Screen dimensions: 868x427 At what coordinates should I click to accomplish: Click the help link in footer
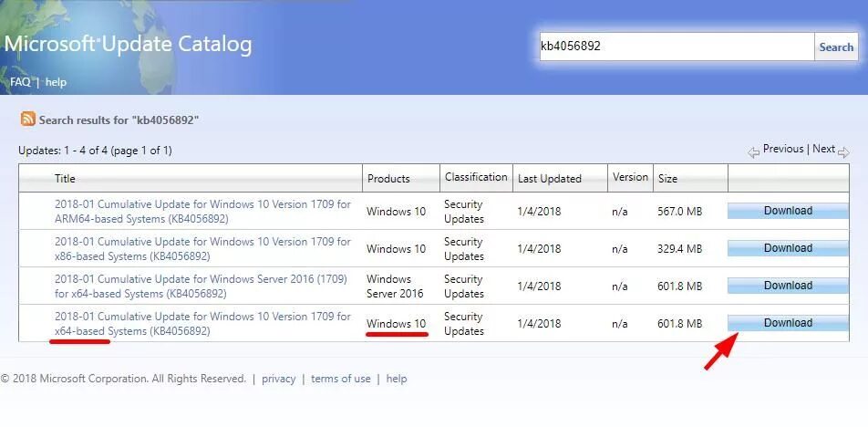(397, 379)
